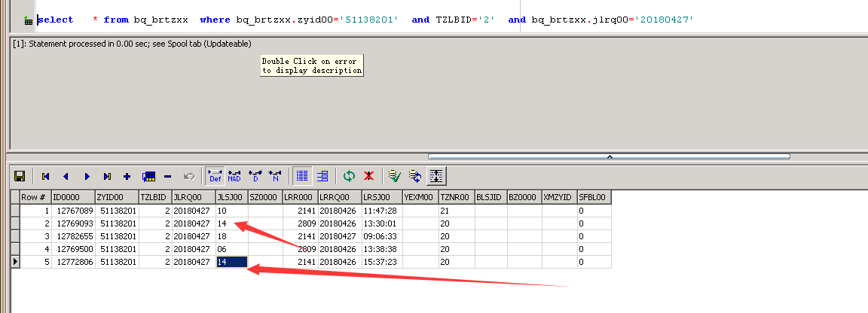Click the duplicate record grid icon
This screenshot has width=868, height=313.
point(148,176)
